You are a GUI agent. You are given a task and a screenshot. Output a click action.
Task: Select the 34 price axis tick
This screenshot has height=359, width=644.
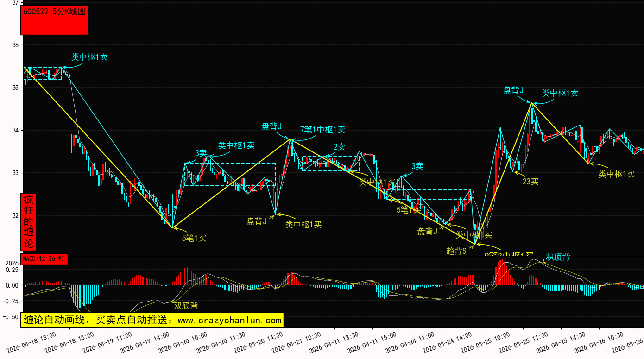coord(15,130)
